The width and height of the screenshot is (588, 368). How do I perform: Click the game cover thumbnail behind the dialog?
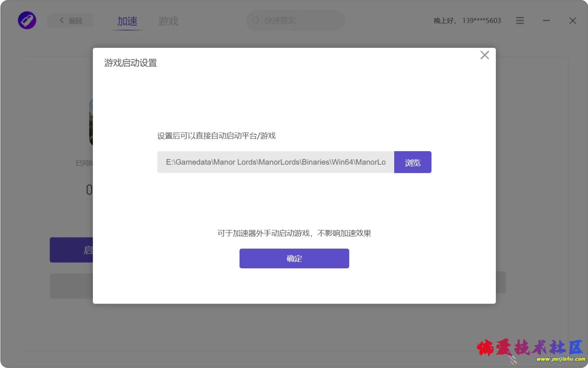point(91,122)
